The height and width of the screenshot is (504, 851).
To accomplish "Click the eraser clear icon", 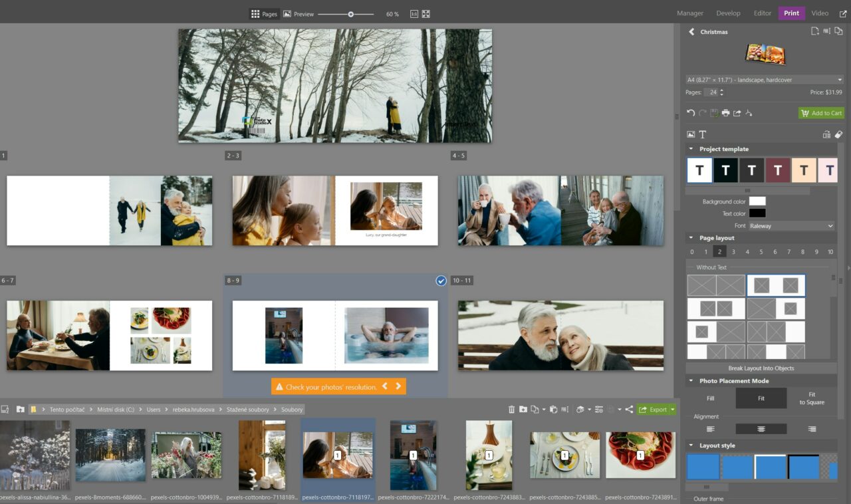I will [x=839, y=134].
